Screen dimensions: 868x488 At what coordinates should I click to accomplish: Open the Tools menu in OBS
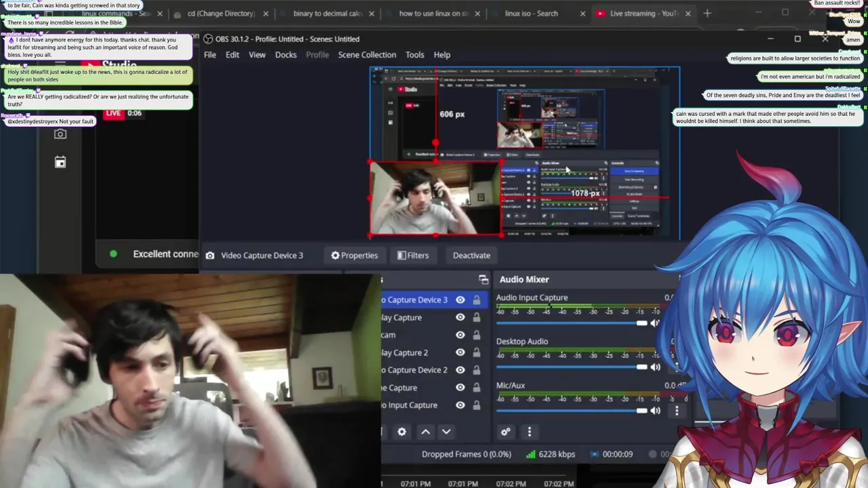point(415,55)
